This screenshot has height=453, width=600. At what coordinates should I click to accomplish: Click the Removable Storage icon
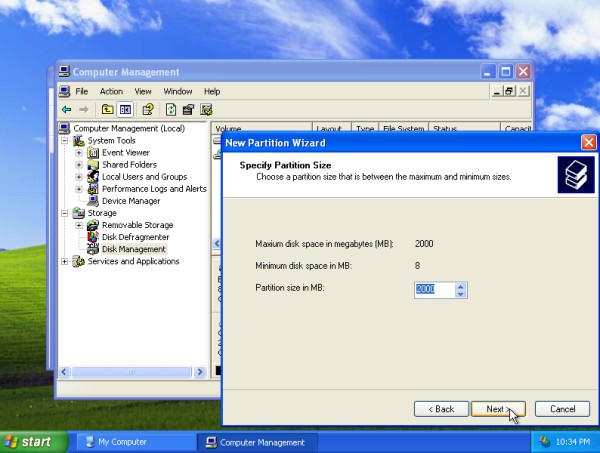pos(93,225)
